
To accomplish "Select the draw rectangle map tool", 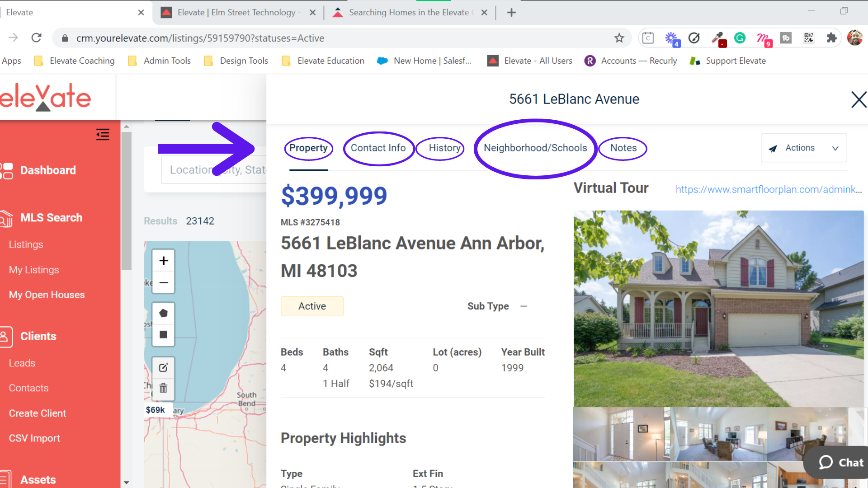I will 164,335.
